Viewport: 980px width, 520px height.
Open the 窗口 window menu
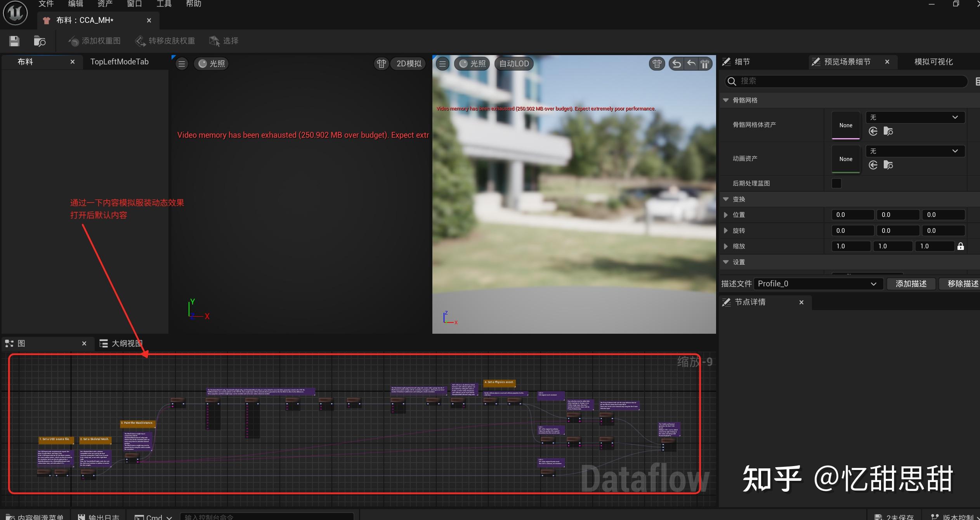pos(134,4)
